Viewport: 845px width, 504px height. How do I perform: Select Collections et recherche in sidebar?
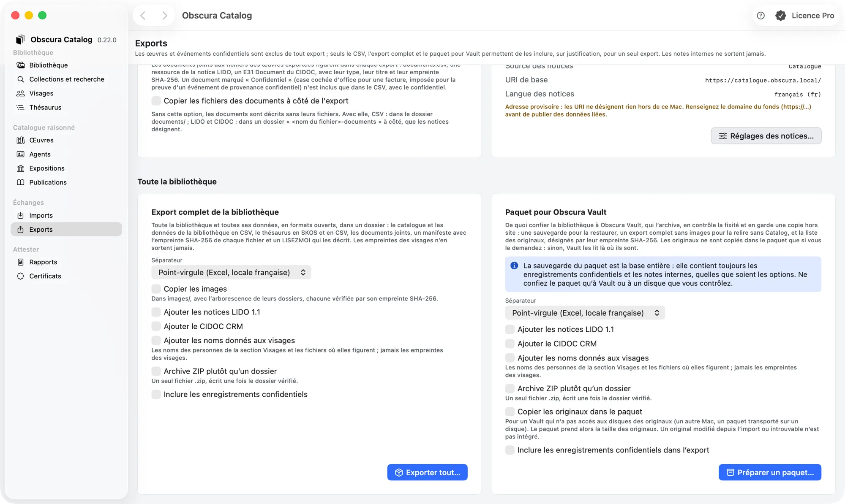point(66,79)
